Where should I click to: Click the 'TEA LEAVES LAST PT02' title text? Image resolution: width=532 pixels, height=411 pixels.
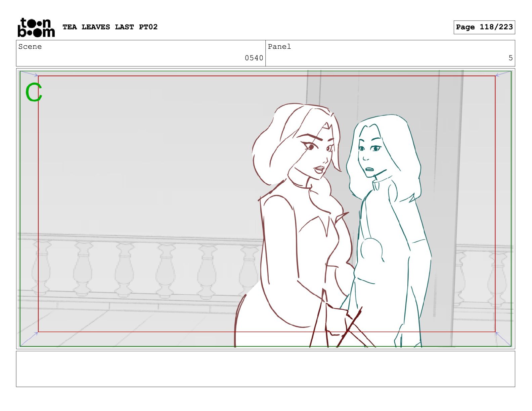tap(110, 27)
